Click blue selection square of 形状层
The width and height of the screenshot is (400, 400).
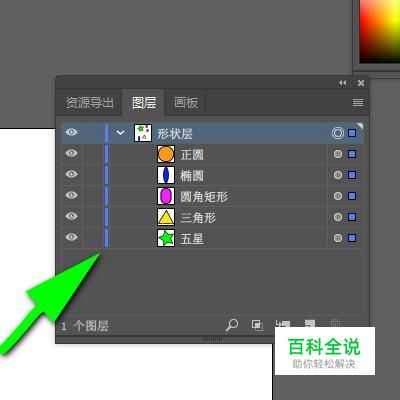[x=352, y=133]
